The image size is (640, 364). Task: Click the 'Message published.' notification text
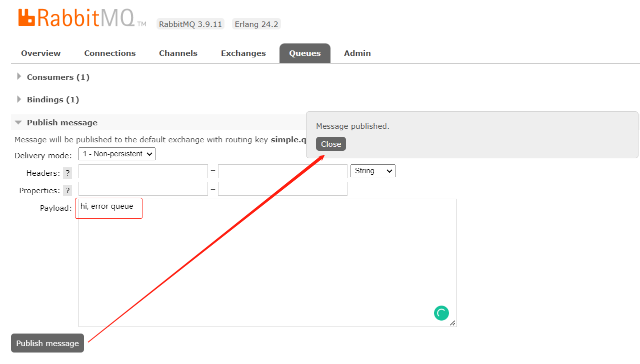[x=352, y=126]
